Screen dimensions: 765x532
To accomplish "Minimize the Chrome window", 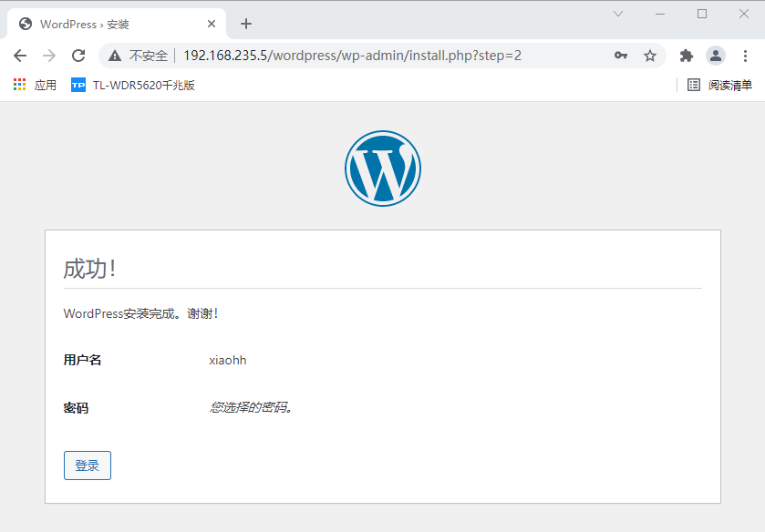I will 660,14.
